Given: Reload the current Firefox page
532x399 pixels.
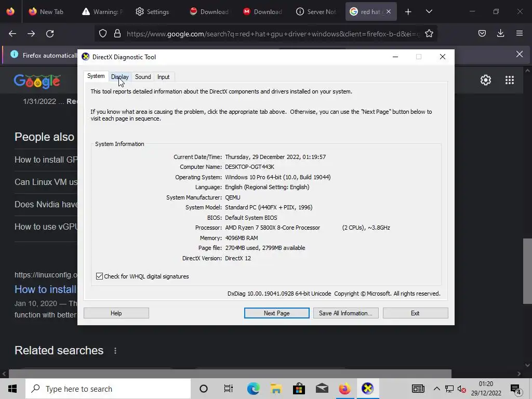Looking at the screenshot, I should [x=50, y=34].
